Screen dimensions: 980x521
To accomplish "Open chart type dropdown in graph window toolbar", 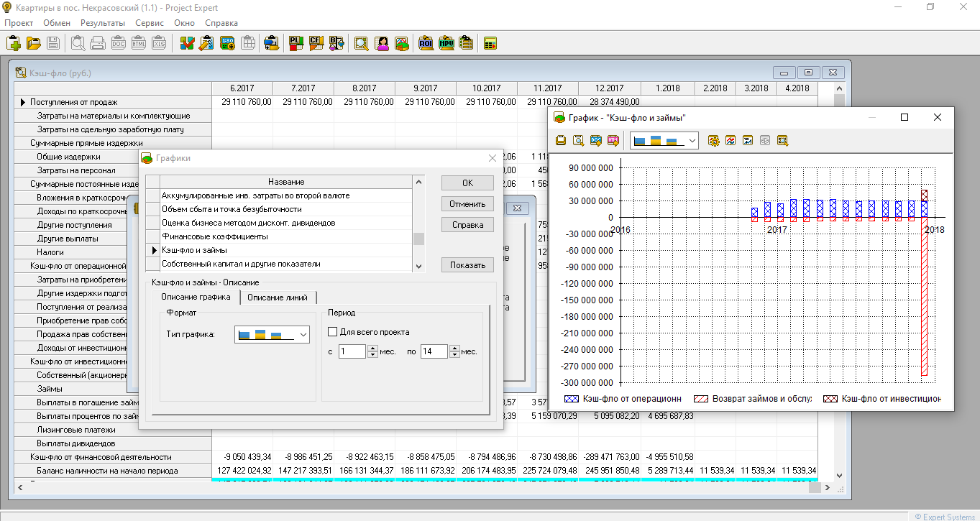I will (x=664, y=140).
